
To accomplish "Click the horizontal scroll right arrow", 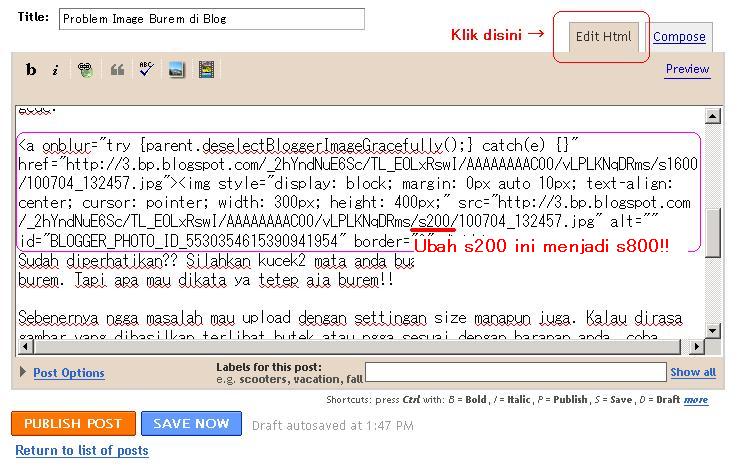I will (x=696, y=347).
